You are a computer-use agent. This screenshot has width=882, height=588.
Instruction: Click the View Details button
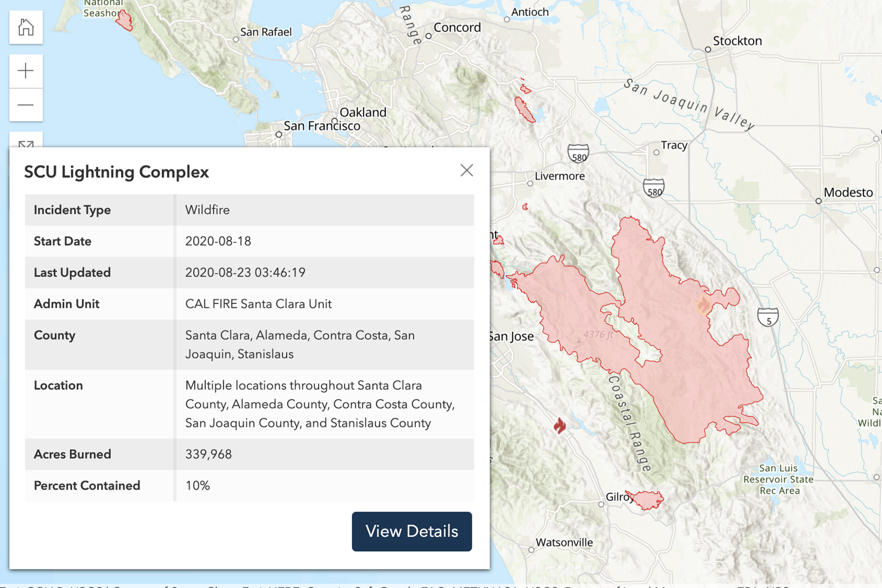point(411,531)
